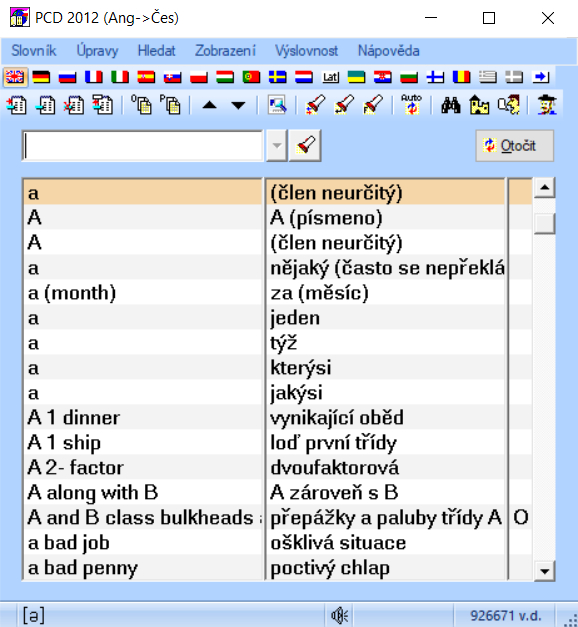Switch to the Portuguese flag dictionary

click(251, 77)
